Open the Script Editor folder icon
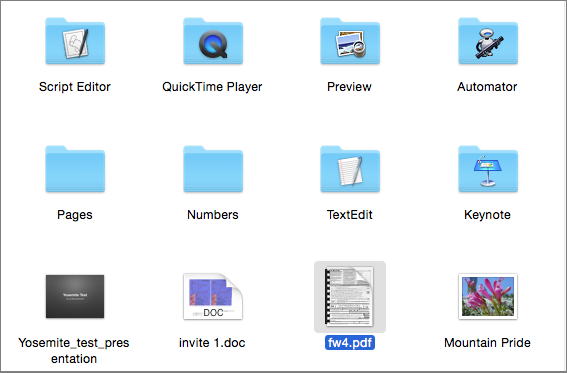 [x=75, y=41]
